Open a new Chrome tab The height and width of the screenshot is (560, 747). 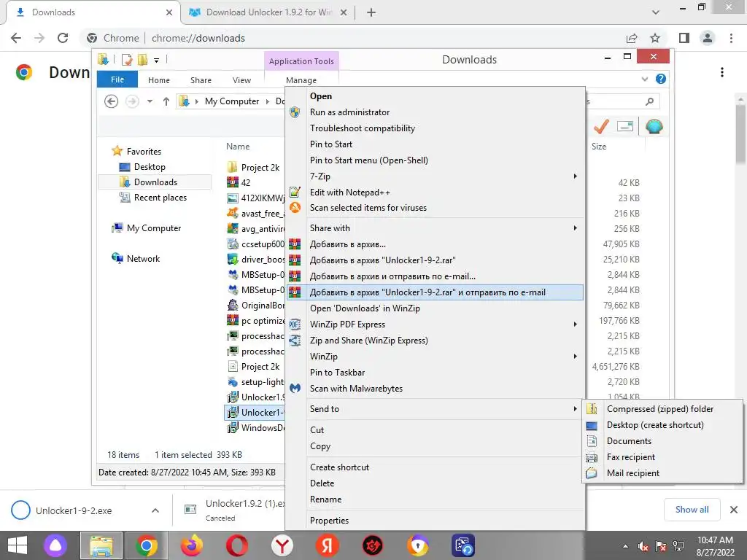point(371,12)
